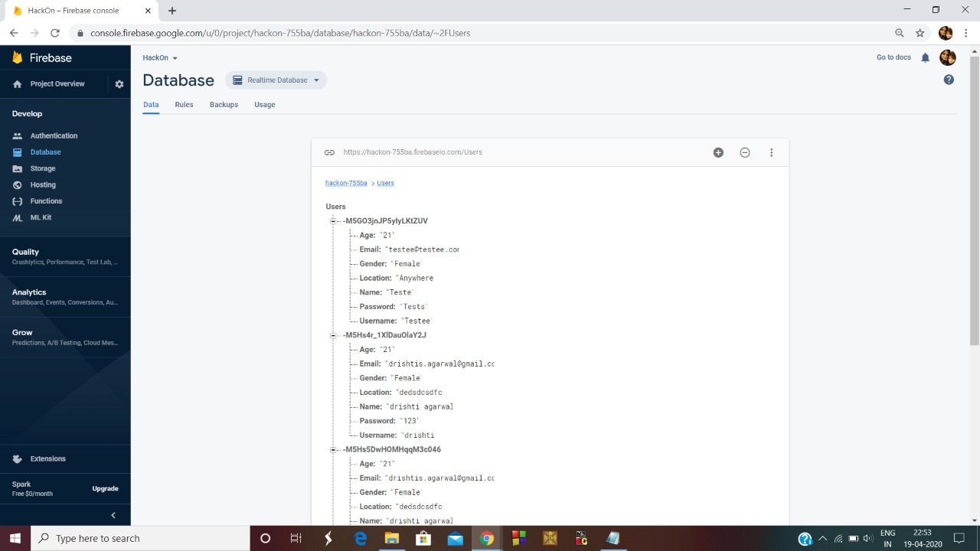Select the Password value "Tests"
This screenshot has height=551, width=980.
(x=413, y=307)
